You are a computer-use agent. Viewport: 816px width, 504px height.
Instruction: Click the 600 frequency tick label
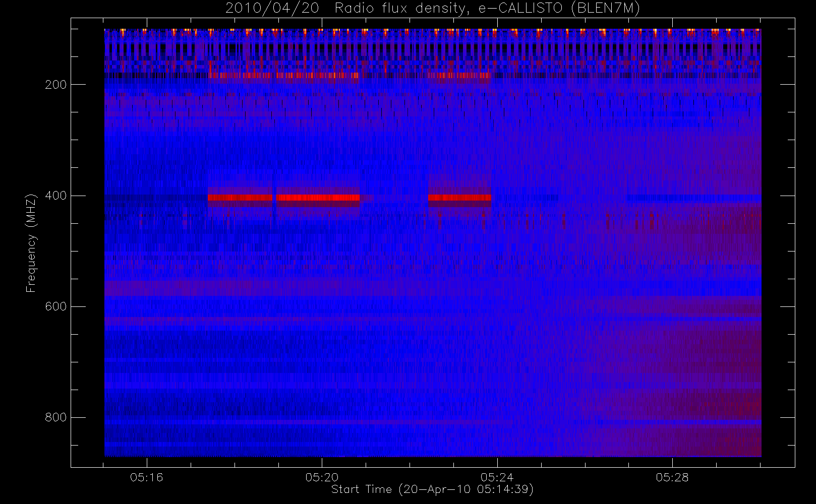click(56, 306)
